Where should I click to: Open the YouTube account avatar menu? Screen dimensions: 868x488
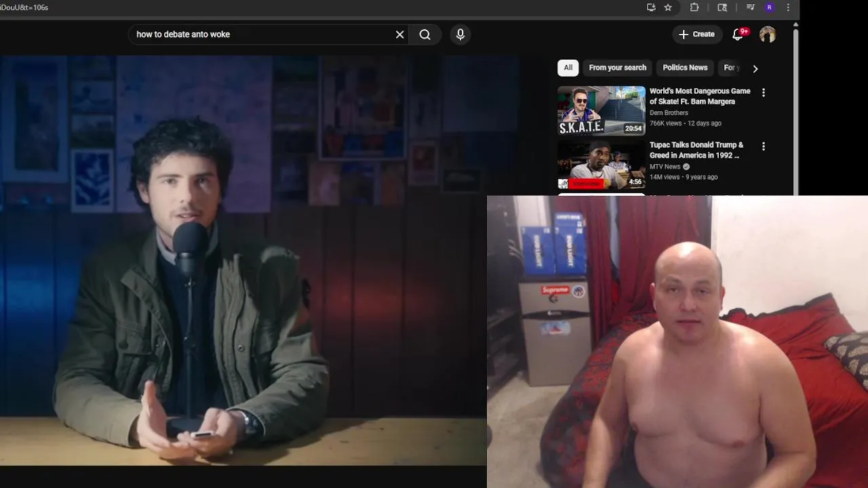coord(768,35)
